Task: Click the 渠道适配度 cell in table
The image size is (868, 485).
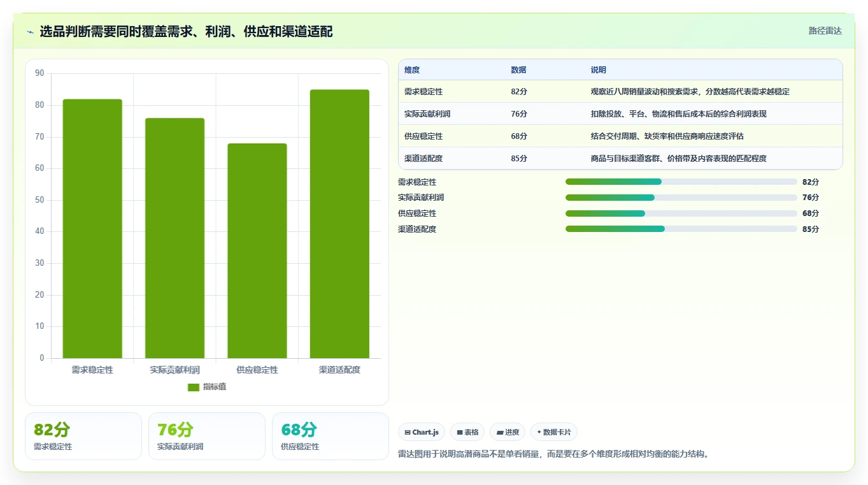Action: coord(423,159)
